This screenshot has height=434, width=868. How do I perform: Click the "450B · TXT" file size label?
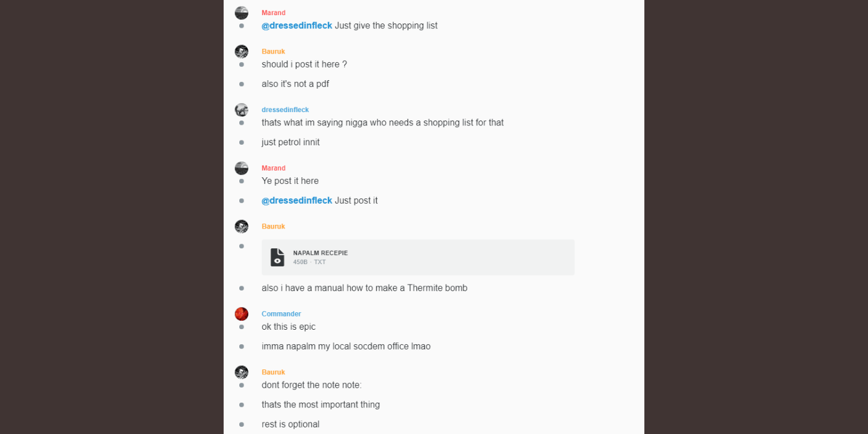[309, 262]
